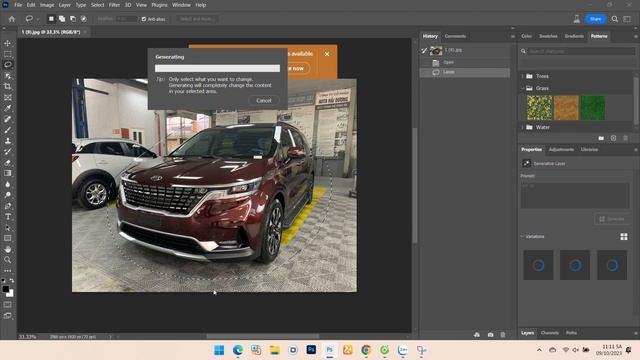Open the File menu
The width and height of the screenshot is (640, 360).
pyautogui.click(x=18, y=5)
